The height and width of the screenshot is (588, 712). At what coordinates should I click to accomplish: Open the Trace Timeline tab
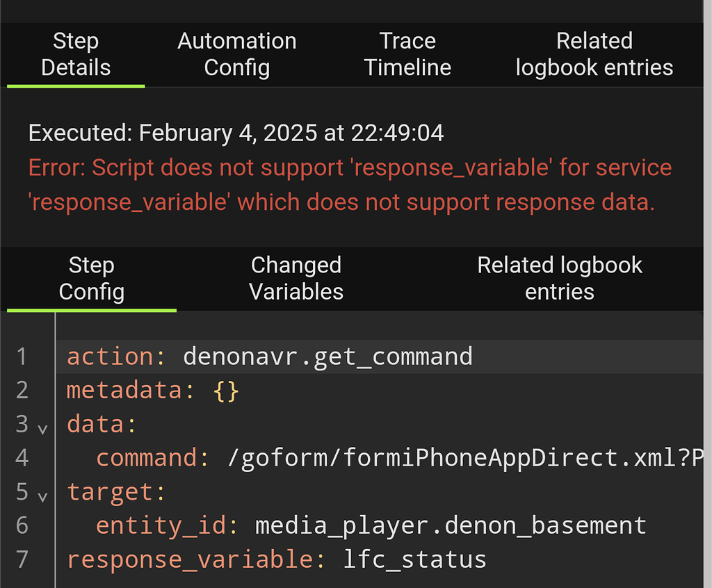coord(407,54)
